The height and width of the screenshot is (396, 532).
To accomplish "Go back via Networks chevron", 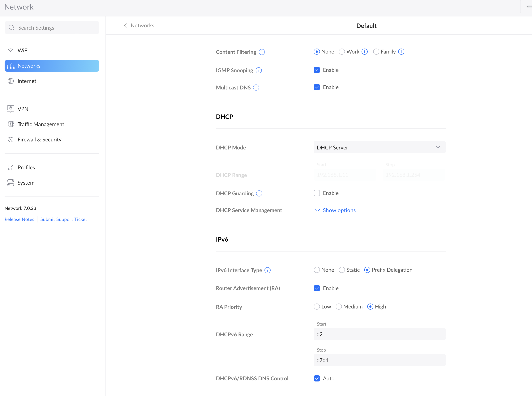I will tap(125, 26).
